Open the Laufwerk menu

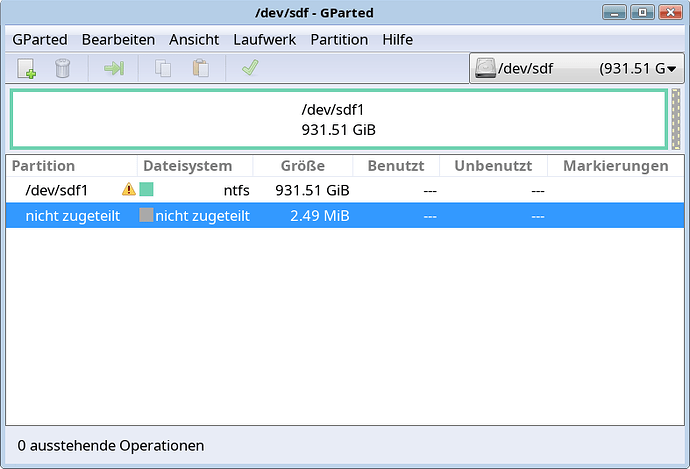pyautogui.click(x=264, y=40)
